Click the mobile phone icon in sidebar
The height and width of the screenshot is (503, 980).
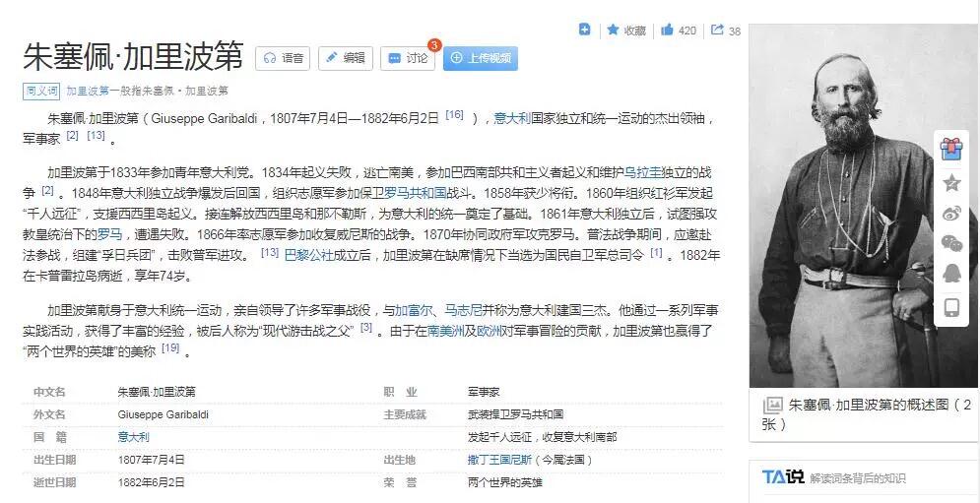point(950,307)
